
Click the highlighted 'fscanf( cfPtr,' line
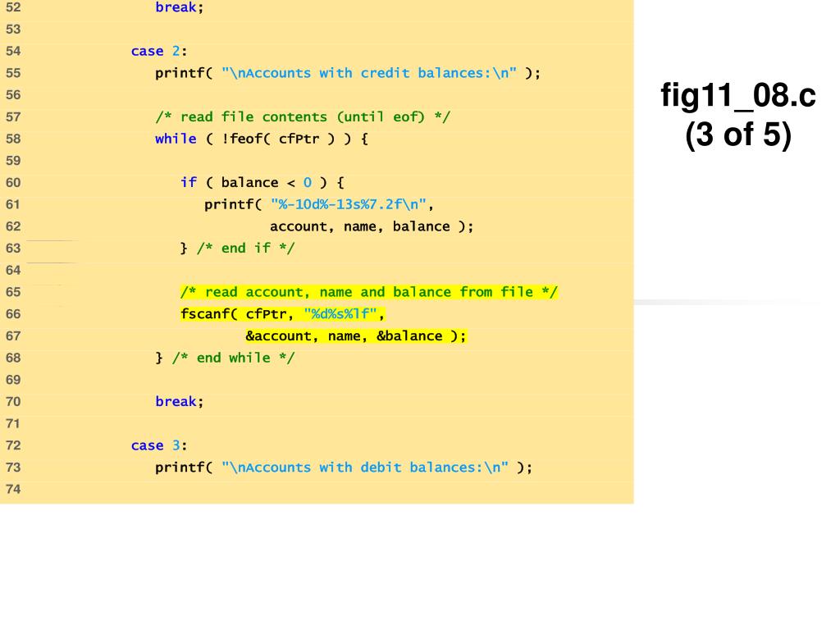[282, 314]
